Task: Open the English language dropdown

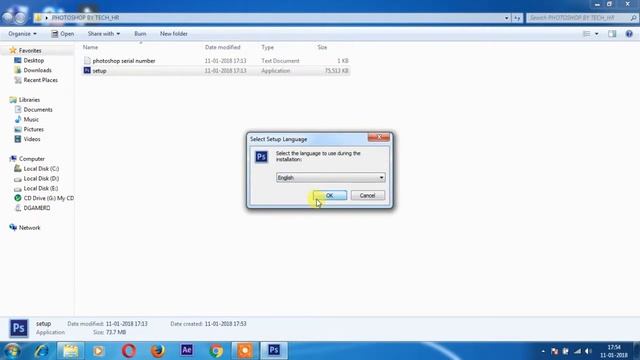Action: pos(330,178)
